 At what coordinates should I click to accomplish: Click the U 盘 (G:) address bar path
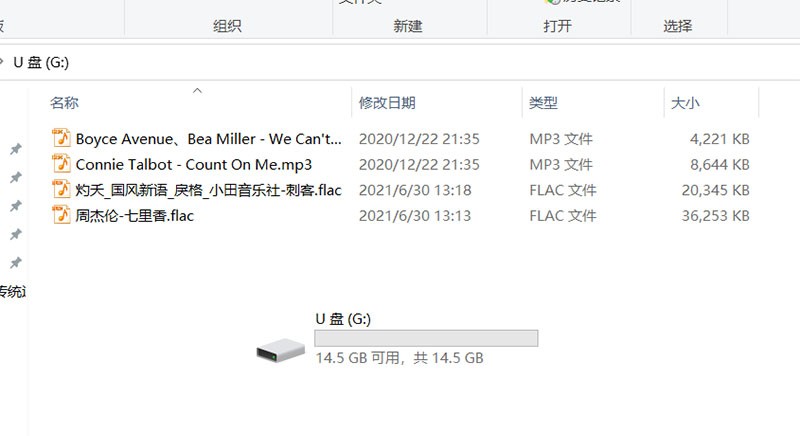pos(41,62)
